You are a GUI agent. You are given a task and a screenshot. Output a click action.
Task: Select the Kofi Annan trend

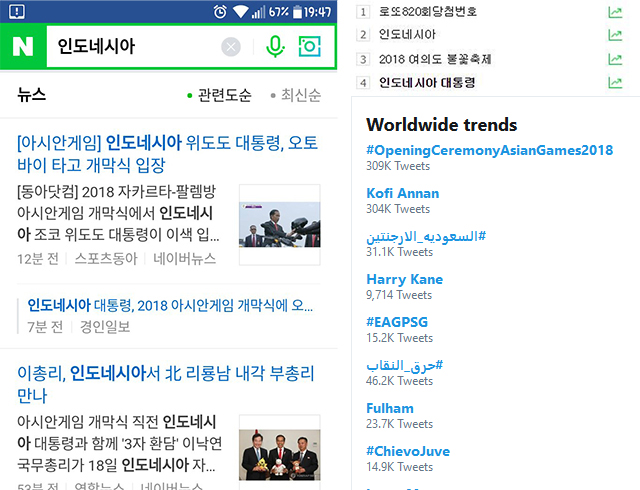click(x=402, y=193)
